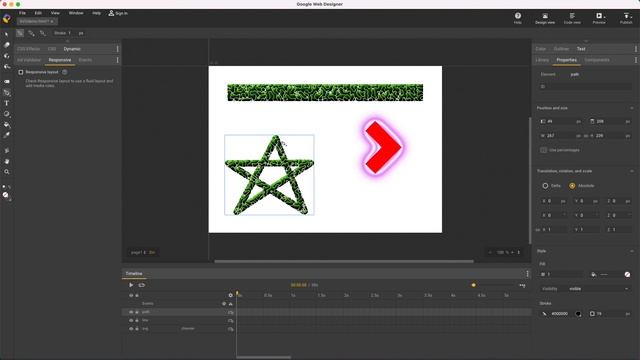The width and height of the screenshot is (640, 360).
Task: Click the keyframe icon on the path layer
Action: (231, 312)
